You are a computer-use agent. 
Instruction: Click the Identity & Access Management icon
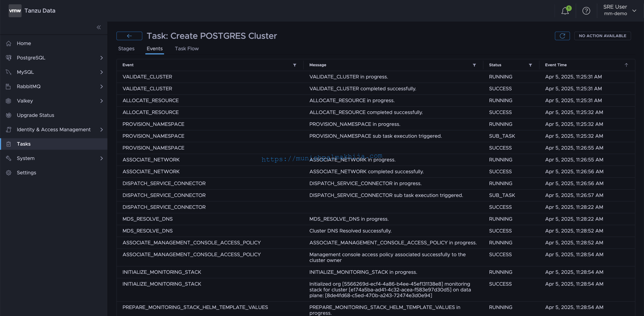tap(9, 130)
